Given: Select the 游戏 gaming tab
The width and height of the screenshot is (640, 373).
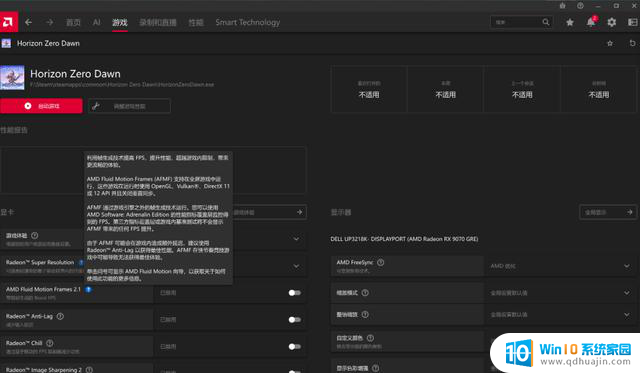Looking at the screenshot, I should pyautogui.click(x=120, y=22).
